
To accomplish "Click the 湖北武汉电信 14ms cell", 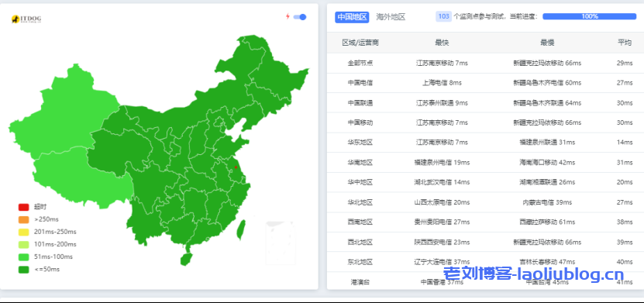I will pos(442,182).
